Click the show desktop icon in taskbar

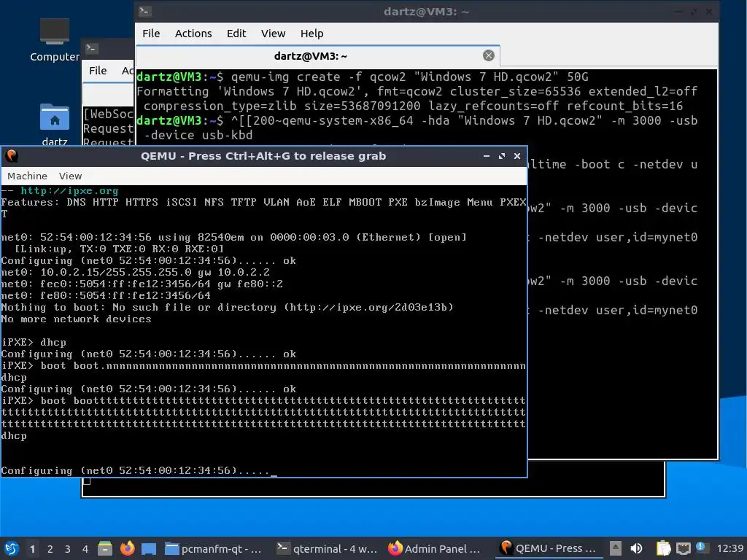point(149,548)
